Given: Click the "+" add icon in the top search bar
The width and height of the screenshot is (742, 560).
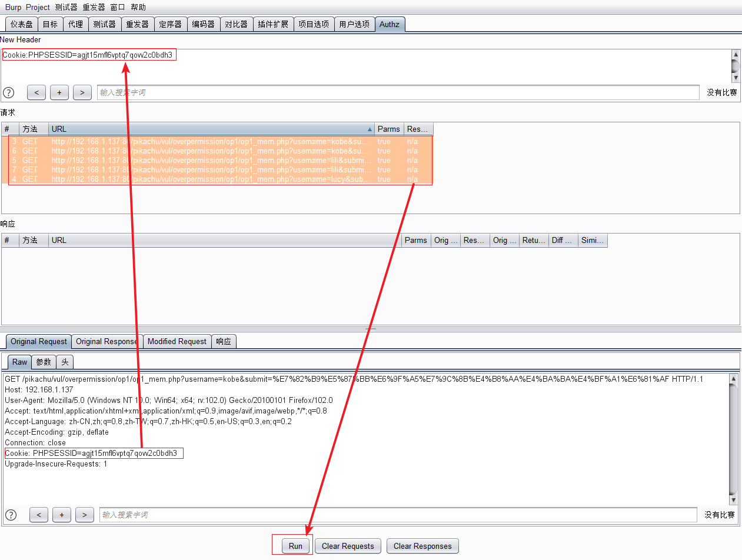Looking at the screenshot, I should [59, 92].
